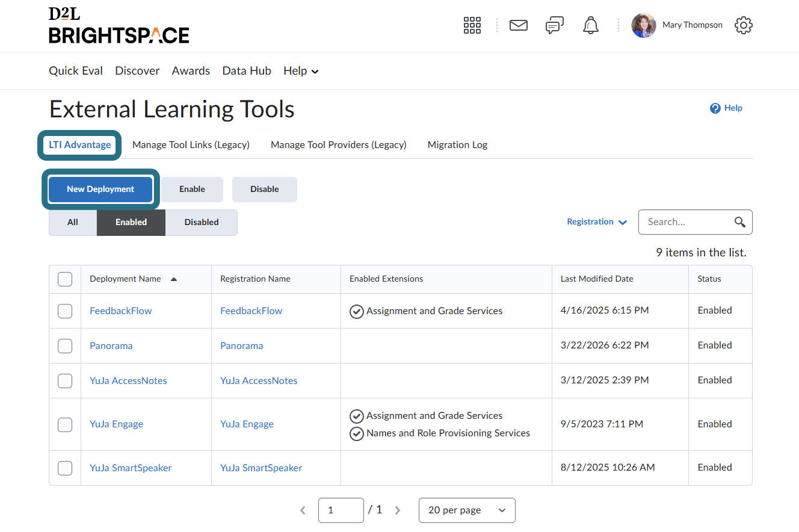The height and width of the screenshot is (532, 799).
Task: Click Names and Role Provisioning Services text
Action: click(448, 433)
